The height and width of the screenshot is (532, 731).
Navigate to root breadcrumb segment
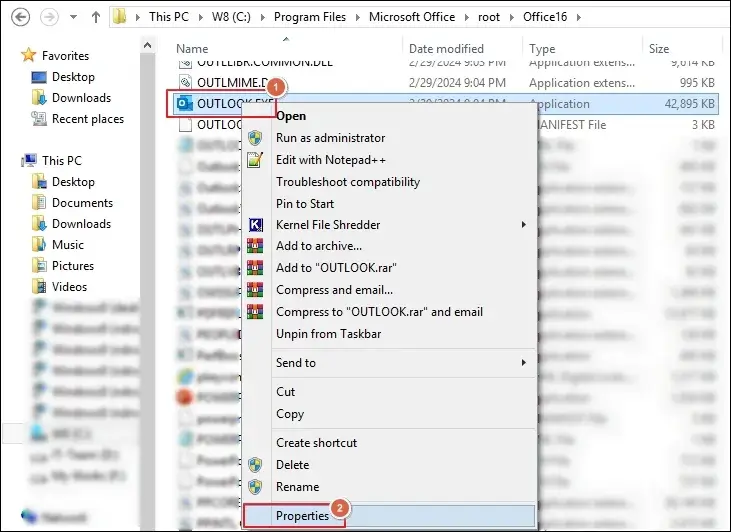click(x=489, y=17)
